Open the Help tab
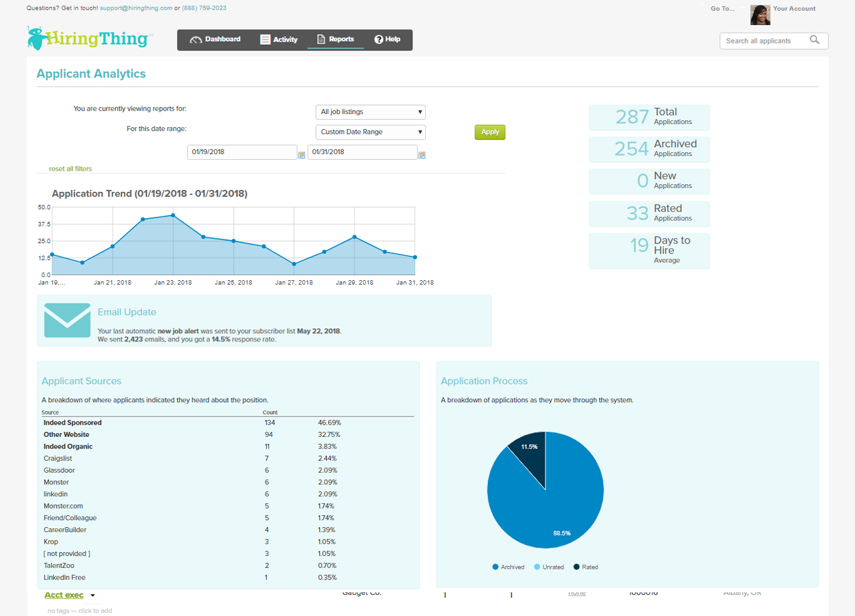 coord(388,40)
